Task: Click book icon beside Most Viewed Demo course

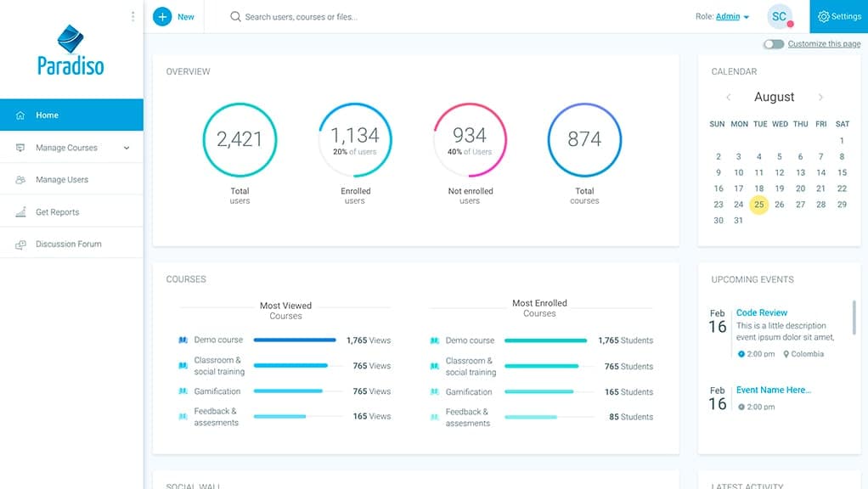Action: pos(183,340)
